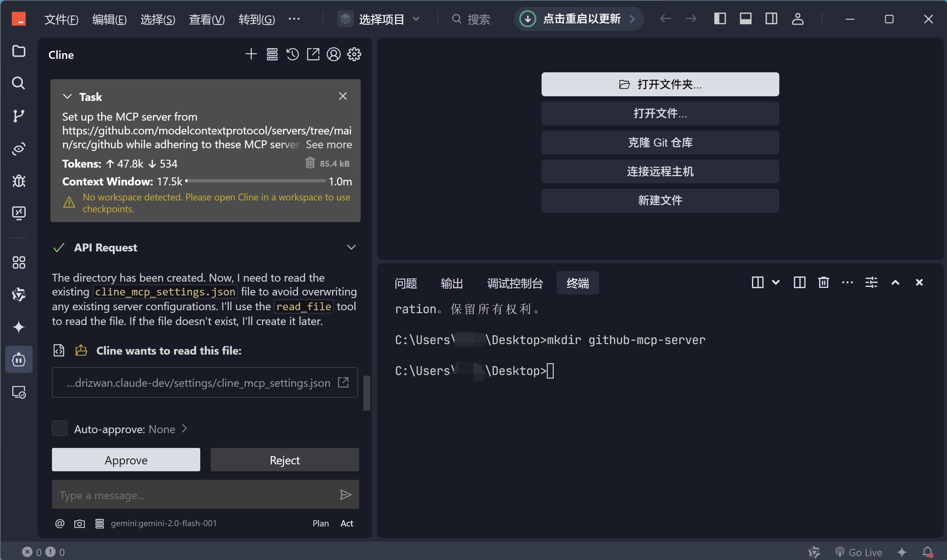Image resolution: width=947 pixels, height=560 pixels.
Task: Approve the read file request
Action: click(126, 460)
